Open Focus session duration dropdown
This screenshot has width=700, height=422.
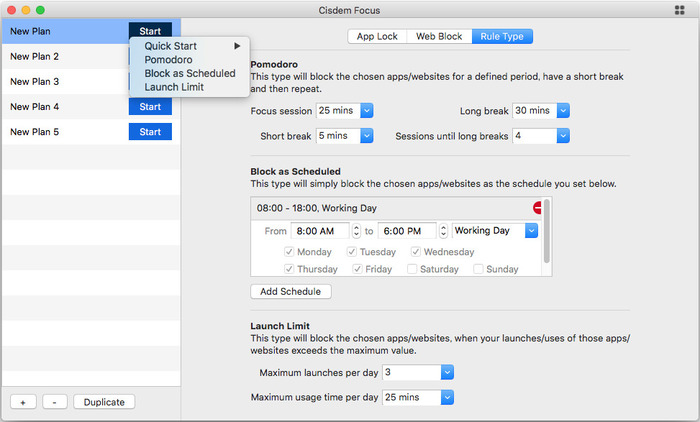pos(367,111)
